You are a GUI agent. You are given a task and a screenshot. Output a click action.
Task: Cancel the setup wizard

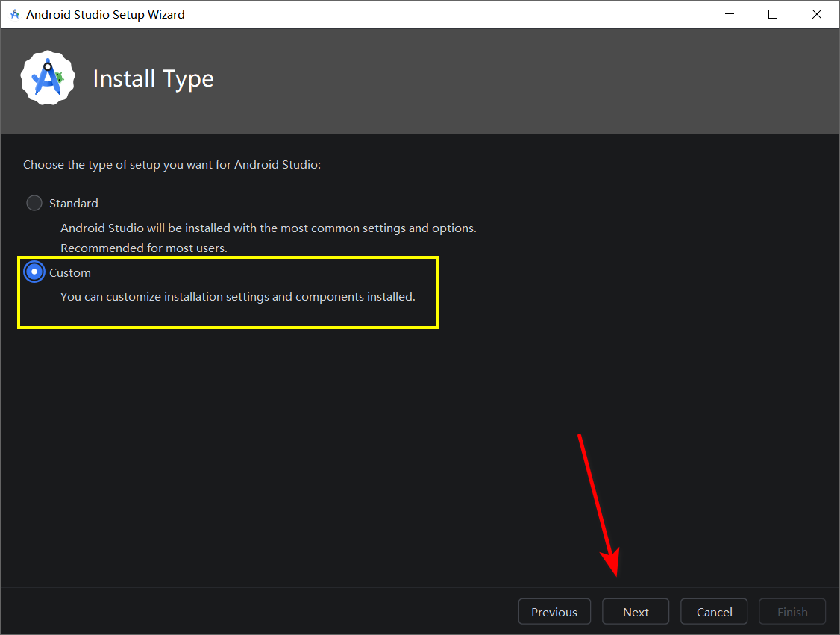[714, 611]
